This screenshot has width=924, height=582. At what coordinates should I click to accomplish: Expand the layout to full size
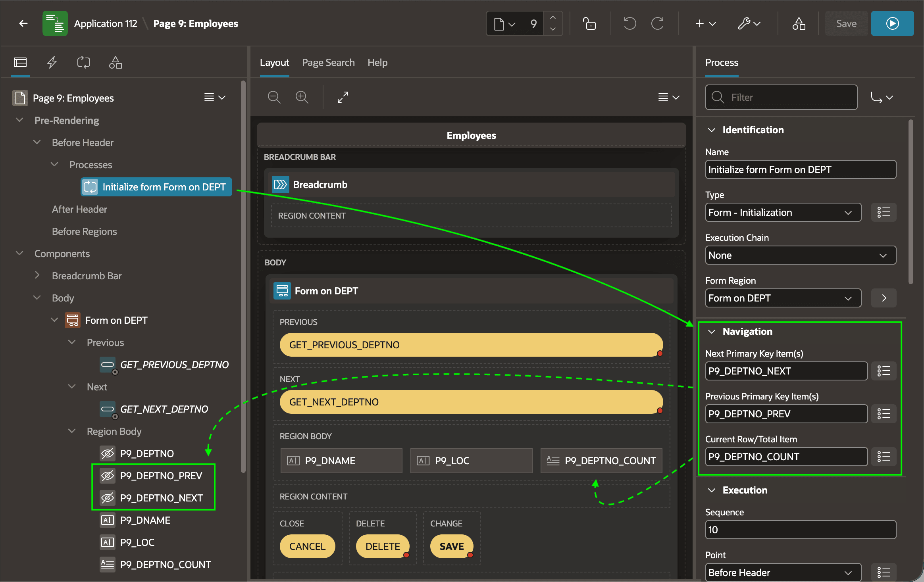click(343, 97)
